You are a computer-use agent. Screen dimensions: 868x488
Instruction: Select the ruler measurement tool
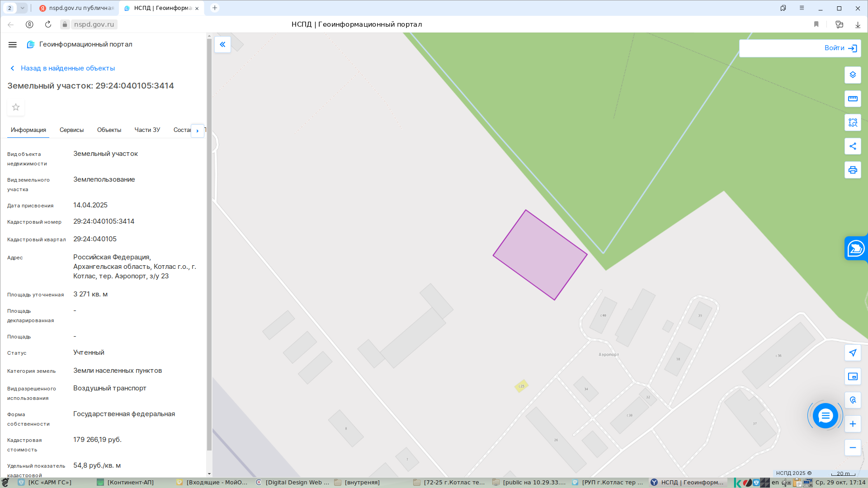pos(853,99)
